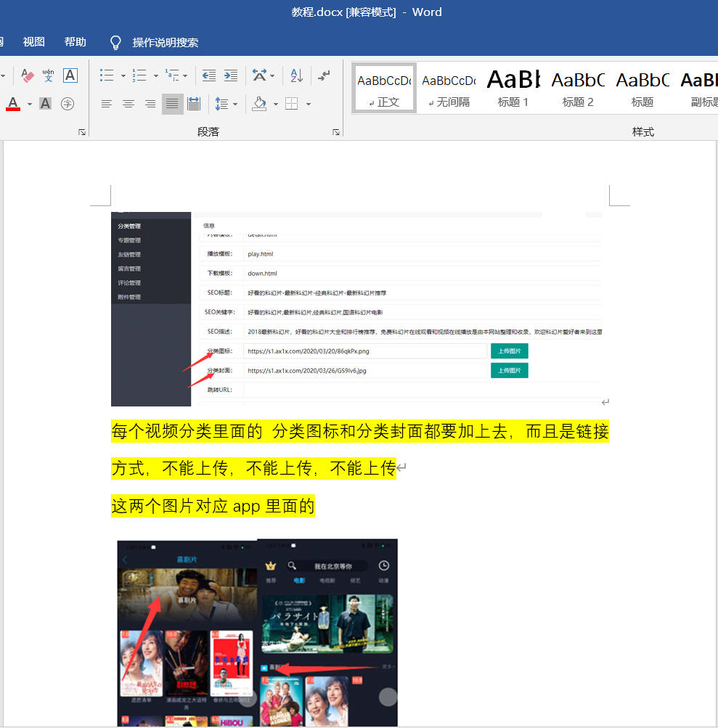Open the Phonetic Guide (wén) tool
This screenshot has height=728, width=718.
49,75
